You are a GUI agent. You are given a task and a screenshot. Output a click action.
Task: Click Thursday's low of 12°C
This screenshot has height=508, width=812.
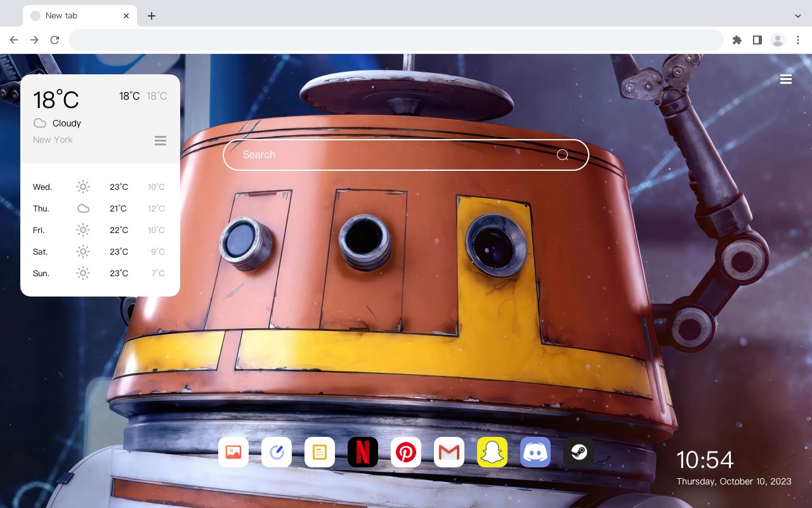pyautogui.click(x=156, y=208)
